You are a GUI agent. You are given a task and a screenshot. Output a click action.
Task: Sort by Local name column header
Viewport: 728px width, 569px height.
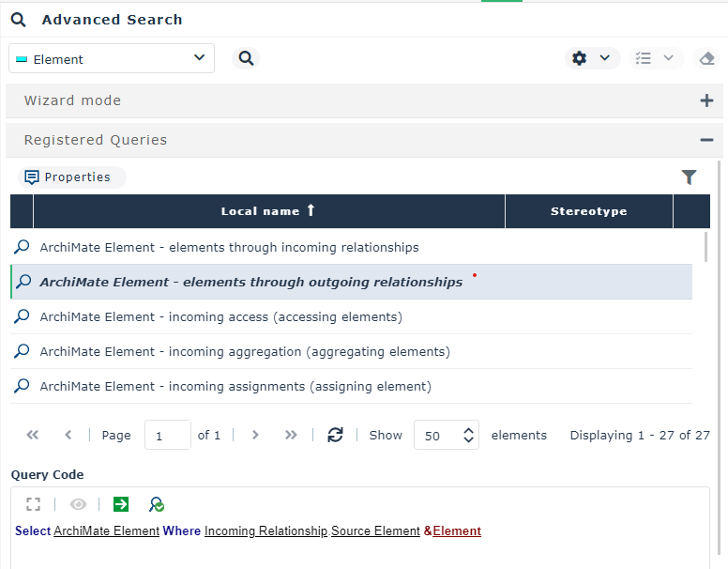click(268, 211)
